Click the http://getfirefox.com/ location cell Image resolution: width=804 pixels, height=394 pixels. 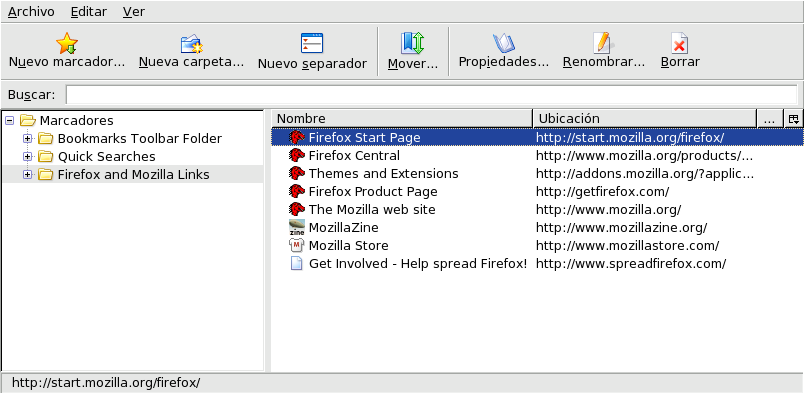602,191
